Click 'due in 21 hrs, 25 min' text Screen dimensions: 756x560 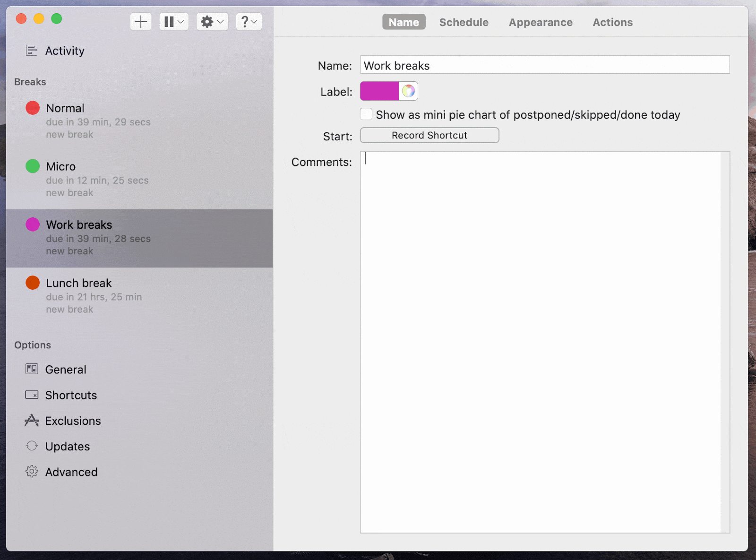(x=94, y=297)
